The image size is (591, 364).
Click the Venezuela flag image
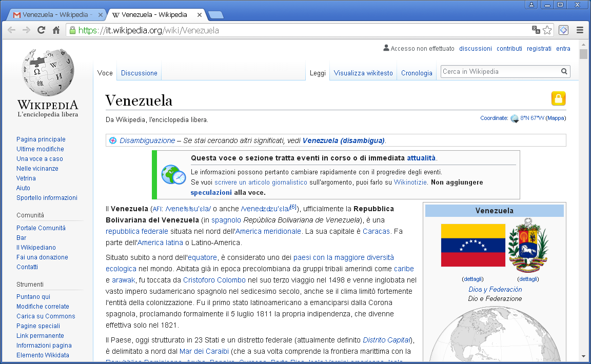(472, 245)
